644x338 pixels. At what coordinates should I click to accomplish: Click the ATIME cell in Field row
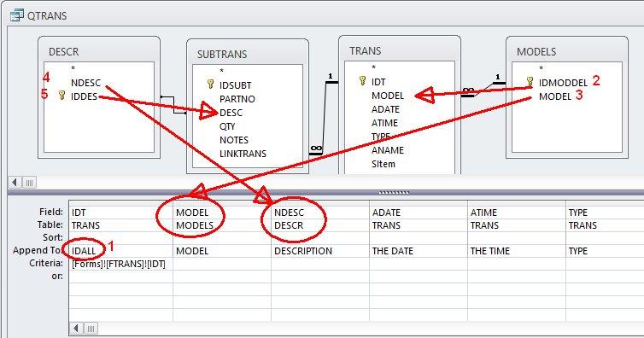pos(517,213)
